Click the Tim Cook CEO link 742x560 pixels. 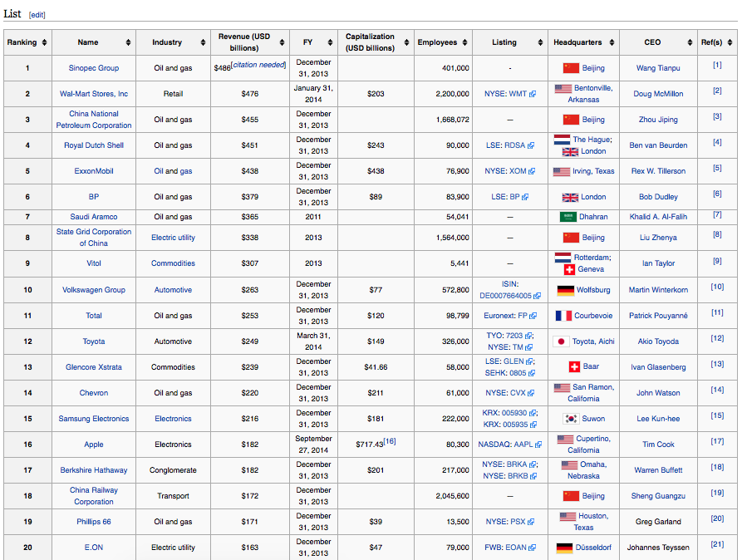pos(658,445)
